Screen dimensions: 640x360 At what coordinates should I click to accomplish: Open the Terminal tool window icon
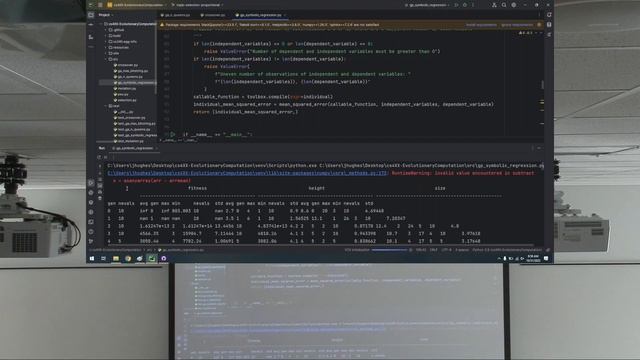(91, 222)
